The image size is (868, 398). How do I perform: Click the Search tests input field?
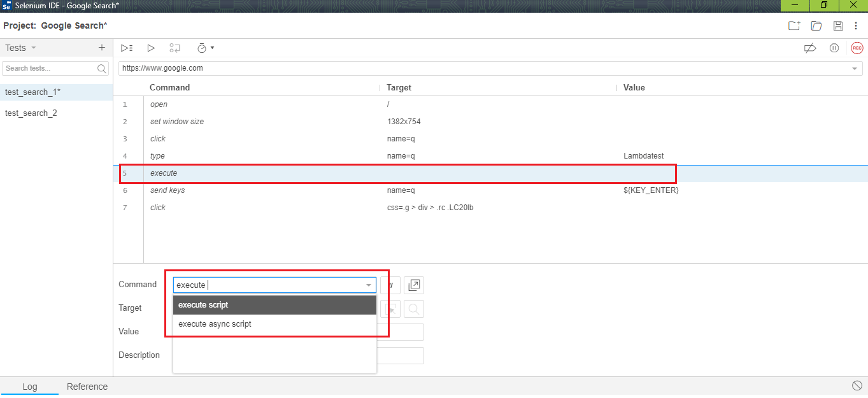(x=50, y=68)
